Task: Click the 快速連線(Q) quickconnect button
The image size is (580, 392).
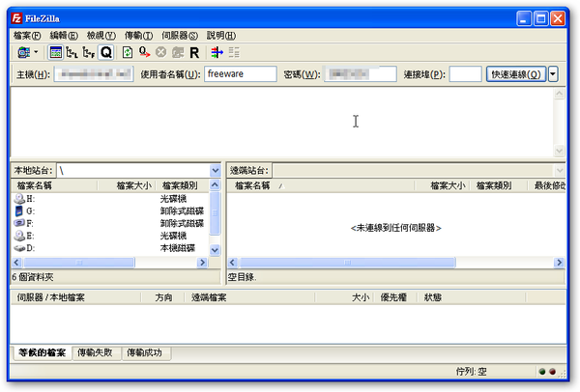Action: 516,74
